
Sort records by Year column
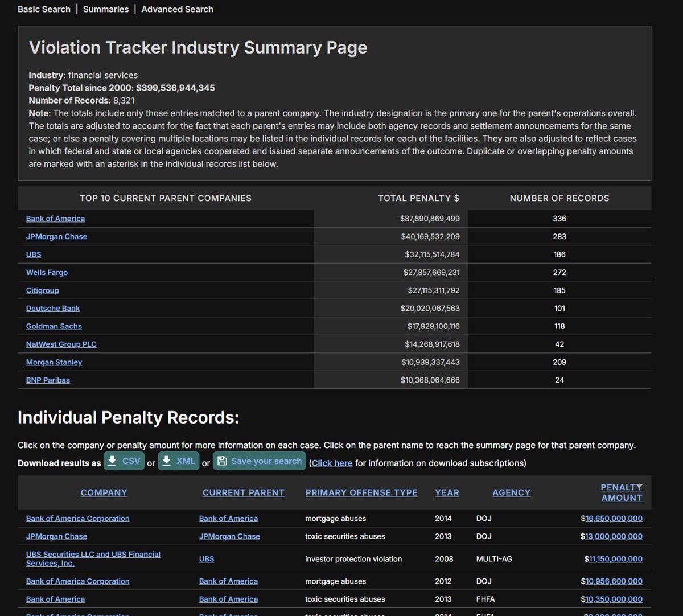click(x=447, y=492)
